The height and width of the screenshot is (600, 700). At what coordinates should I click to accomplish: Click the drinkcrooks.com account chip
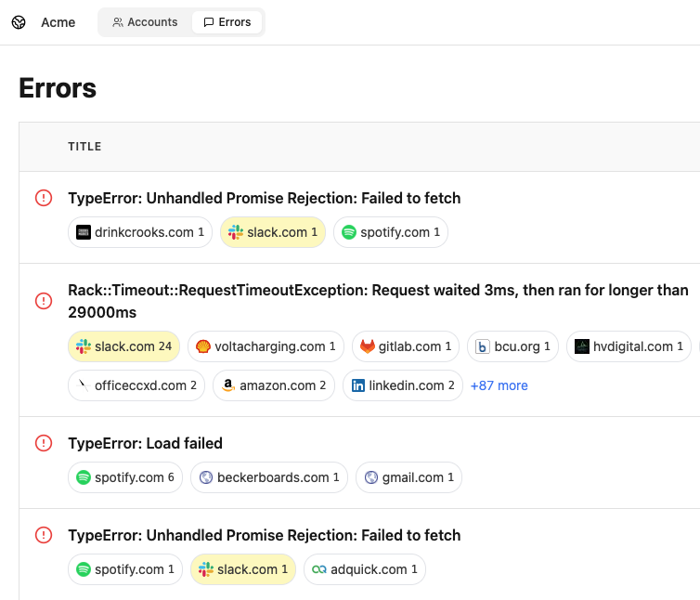tap(140, 232)
